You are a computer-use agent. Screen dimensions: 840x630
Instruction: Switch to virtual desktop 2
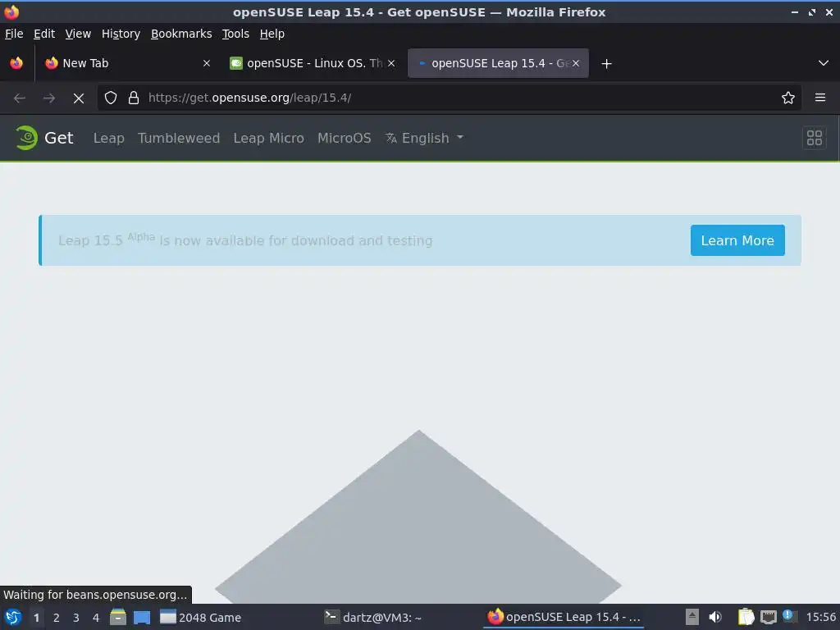(x=57, y=618)
